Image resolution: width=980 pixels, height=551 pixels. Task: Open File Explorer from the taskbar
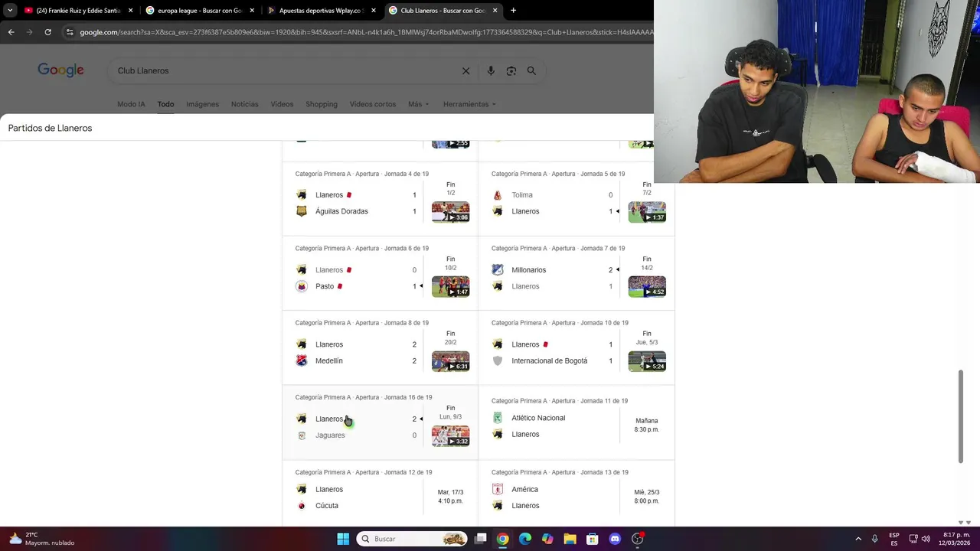pyautogui.click(x=570, y=539)
